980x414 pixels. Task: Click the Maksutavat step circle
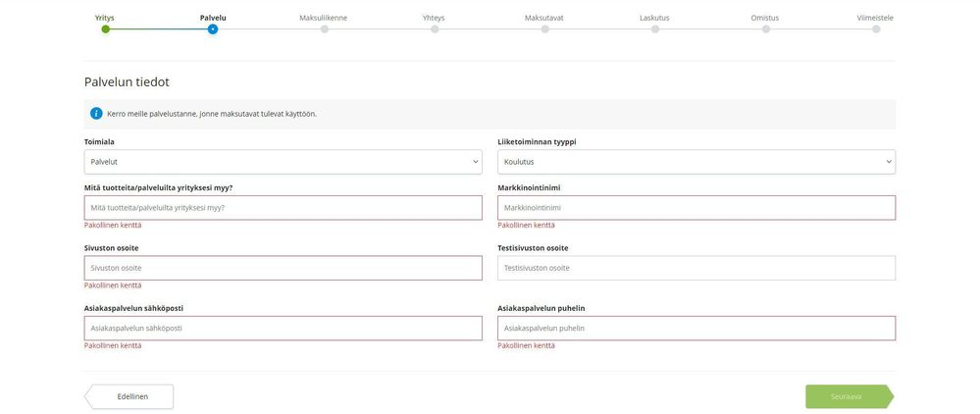[x=544, y=28]
